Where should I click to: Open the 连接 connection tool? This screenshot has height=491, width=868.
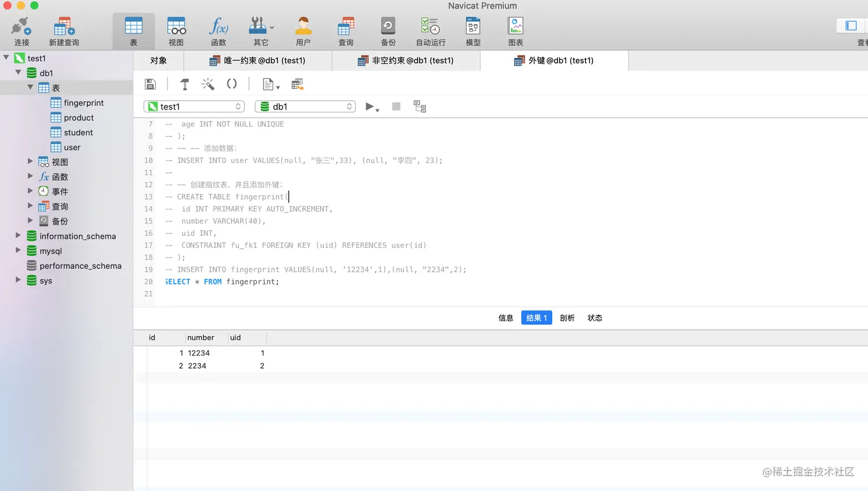tap(21, 32)
